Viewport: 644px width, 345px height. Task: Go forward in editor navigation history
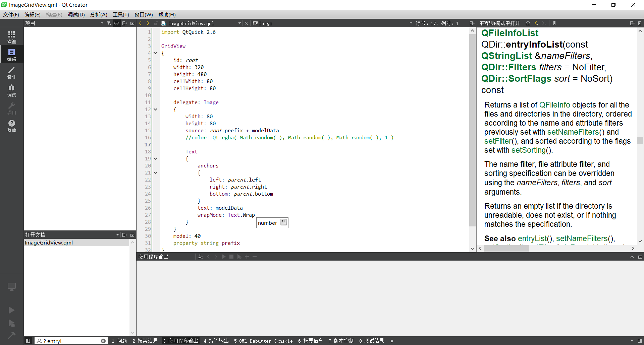point(148,23)
